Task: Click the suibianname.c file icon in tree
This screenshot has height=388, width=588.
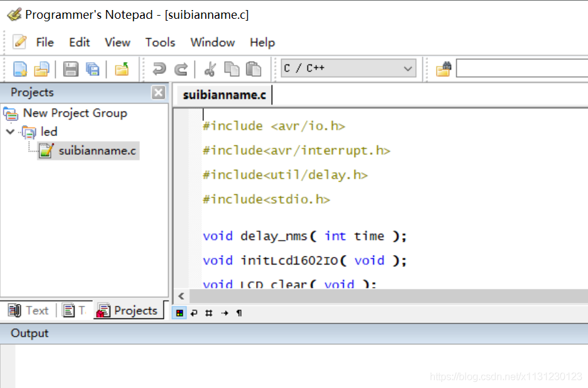Action: click(x=46, y=150)
